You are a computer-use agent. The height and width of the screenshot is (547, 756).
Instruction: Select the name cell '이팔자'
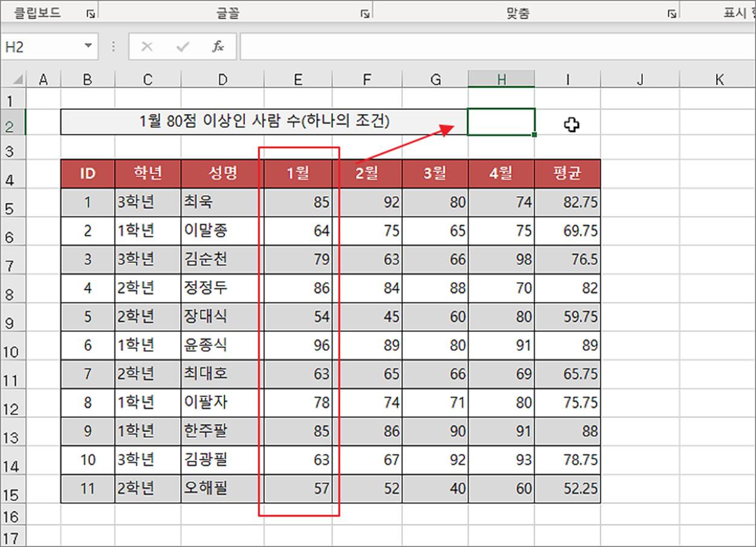point(223,403)
